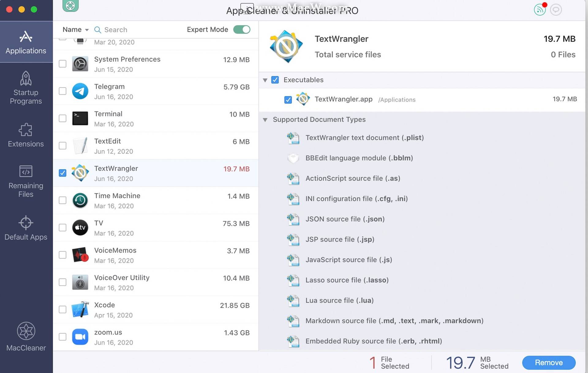
Task: Check the Xcode checkbox
Action: 62,309
